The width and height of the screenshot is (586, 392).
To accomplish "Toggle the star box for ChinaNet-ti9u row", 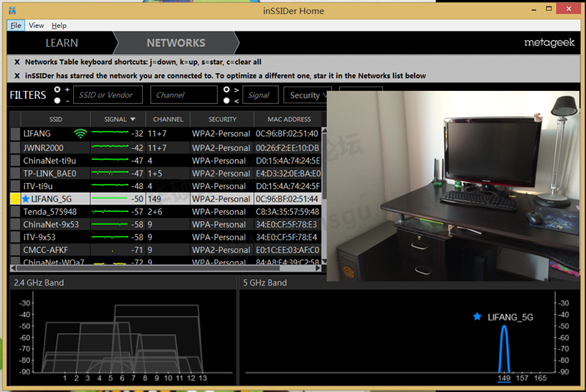I will point(15,160).
